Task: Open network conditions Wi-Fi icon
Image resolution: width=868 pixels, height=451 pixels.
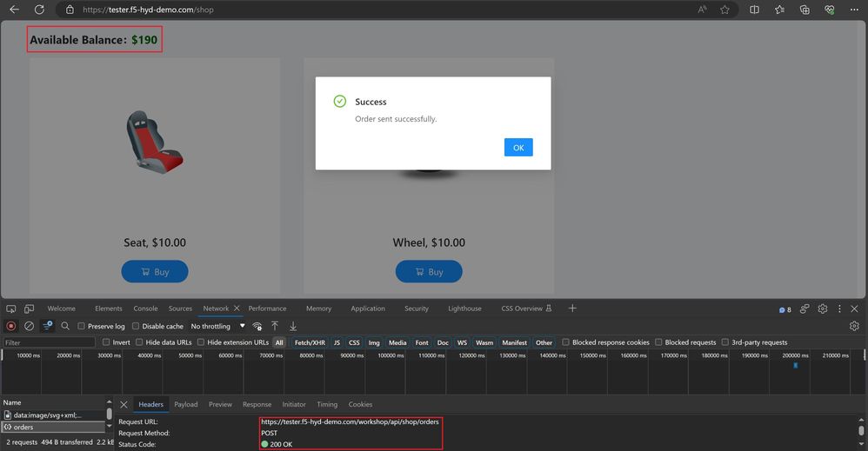Action: (x=257, y=326)
